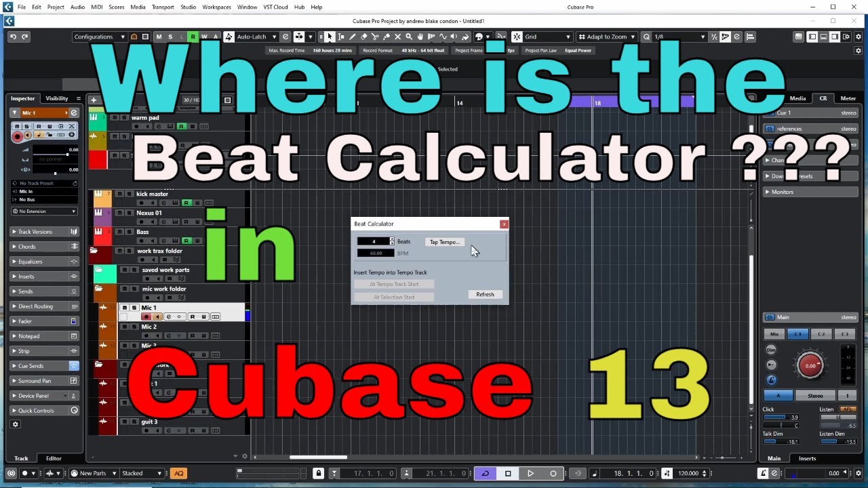
Task: Open the Transport menu
Action: coord(163,7)
